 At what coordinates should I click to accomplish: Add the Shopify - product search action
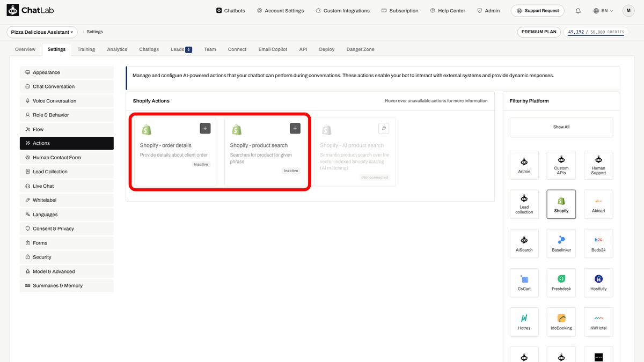pos(295,128)
